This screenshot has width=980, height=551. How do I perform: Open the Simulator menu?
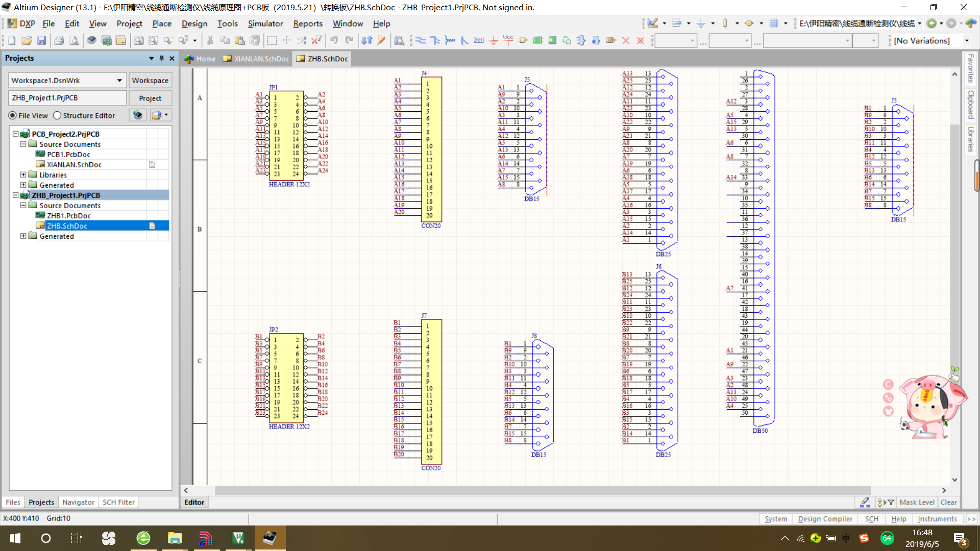tap(265, 23)
